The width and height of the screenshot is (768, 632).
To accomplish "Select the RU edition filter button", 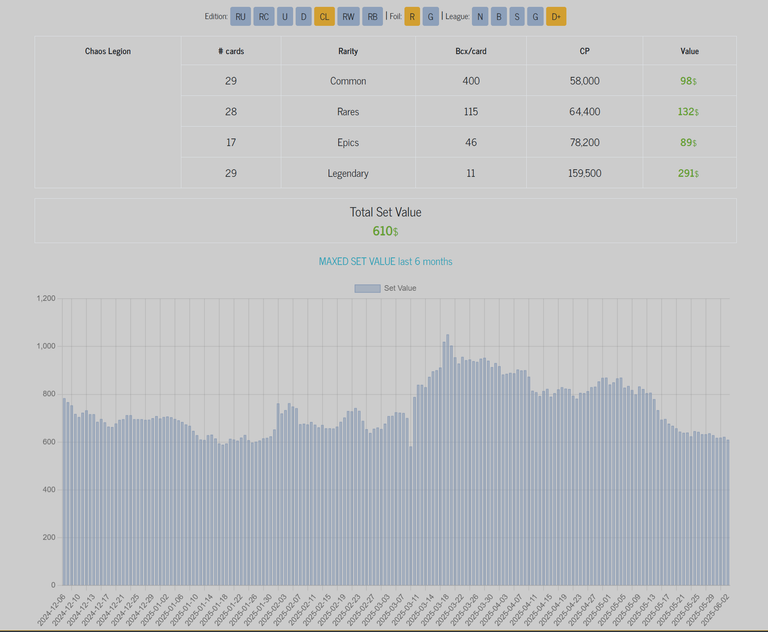I will (240, 17).
